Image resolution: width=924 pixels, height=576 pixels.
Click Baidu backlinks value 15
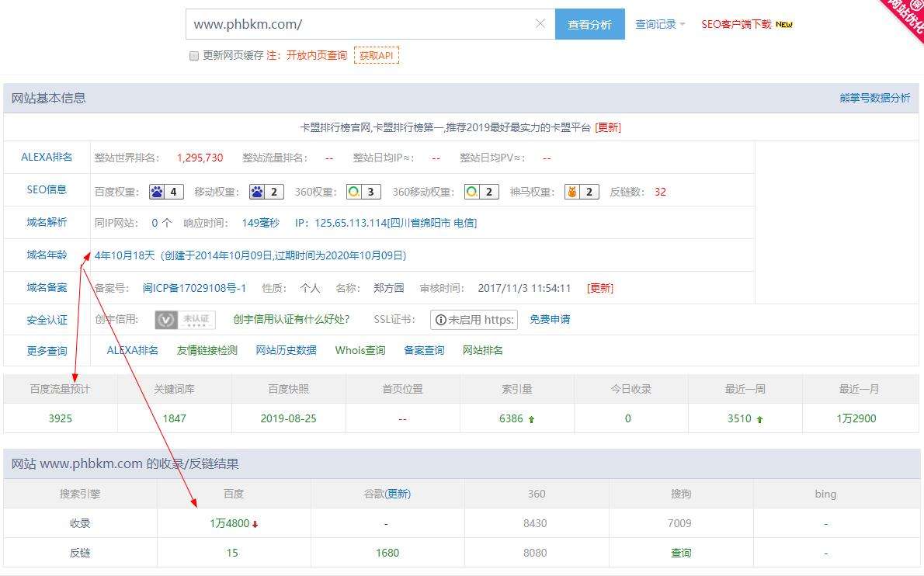pos(232,553)
